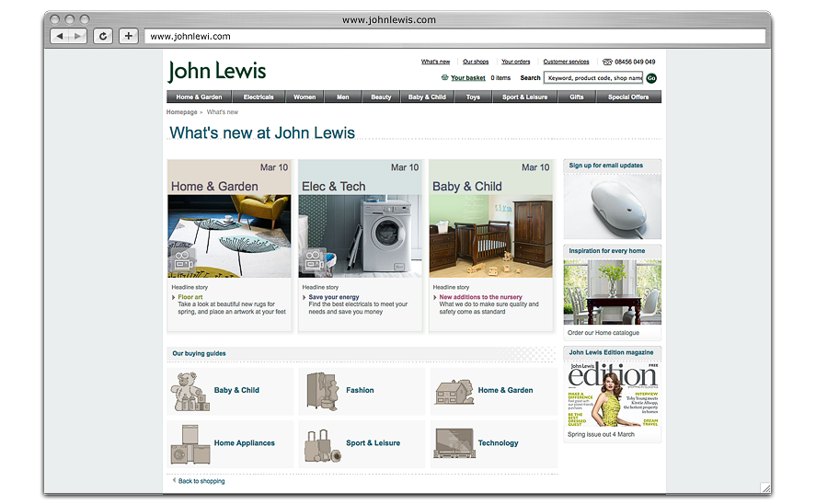Click Back to shopping link
Viewport: 816px width, 504px height.
coord(201,481)
